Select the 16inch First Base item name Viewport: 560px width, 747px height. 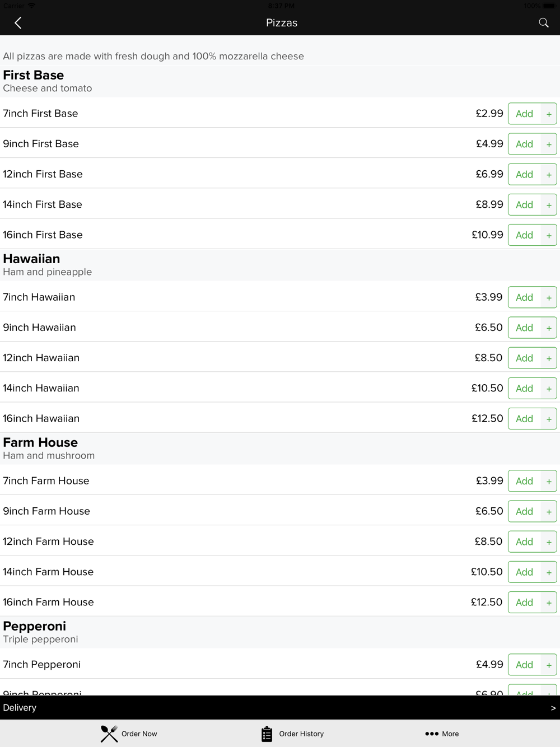[x=43, y=235]
